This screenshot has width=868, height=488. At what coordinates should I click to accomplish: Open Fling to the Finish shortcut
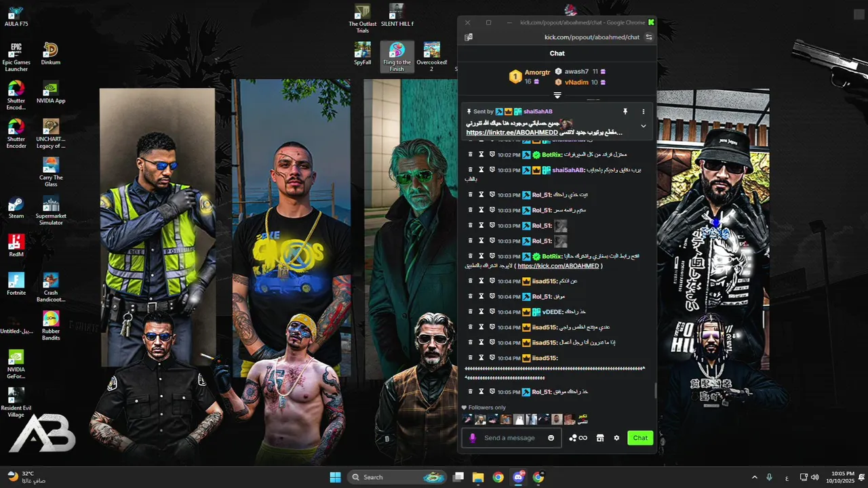tap(397, 57)
